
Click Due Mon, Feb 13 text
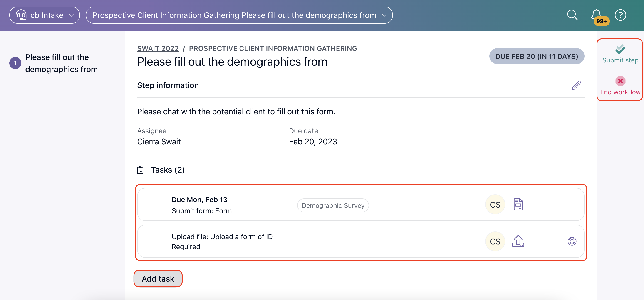199,200
